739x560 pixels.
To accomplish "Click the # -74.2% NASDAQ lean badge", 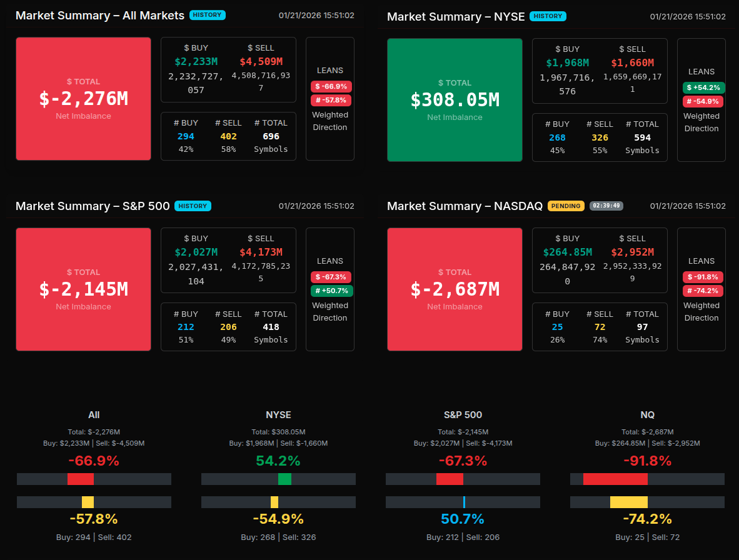I will pyautogui.click(x=703, y=291).
